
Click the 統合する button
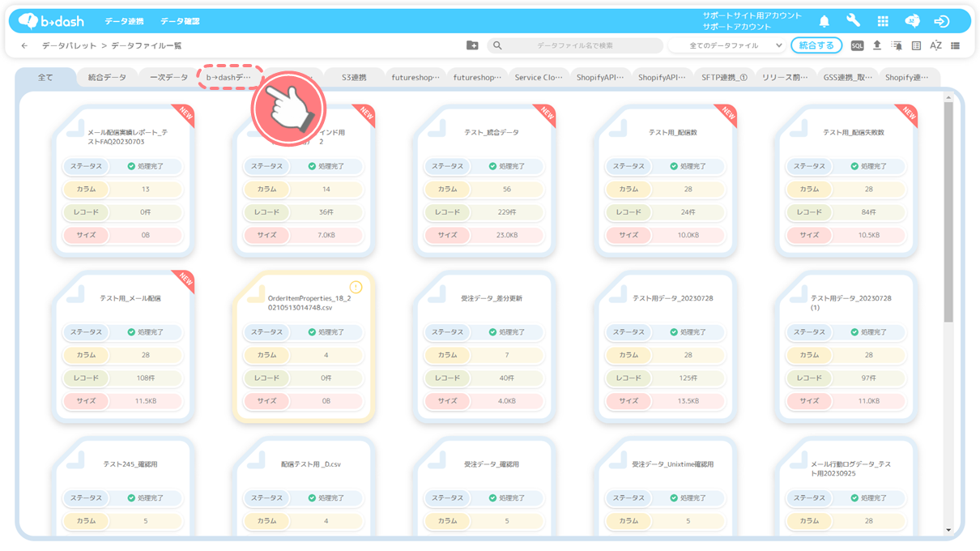(816, 46)
